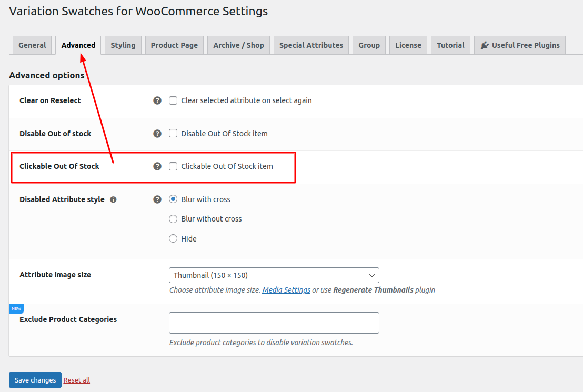583x392 pixels.
Task: Tick the Clickable Out Of Stock item checkbox
Action: 173,166
